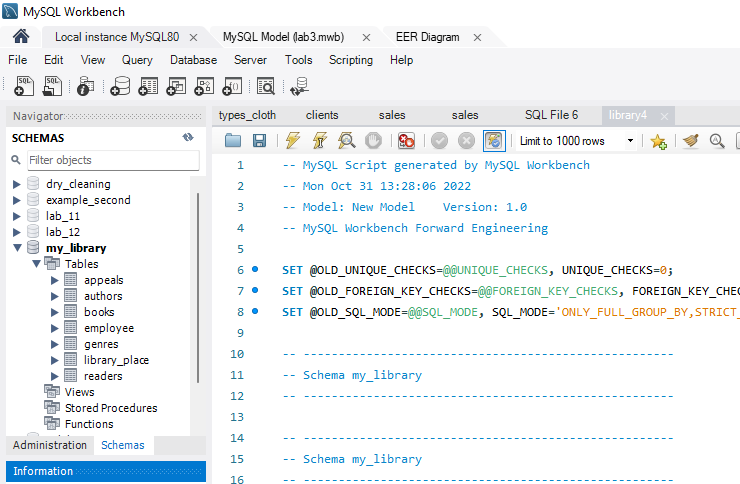Switch to the EER Diagram tab
Viewport: 740px width, 484px height.
[x=428, y=37]
